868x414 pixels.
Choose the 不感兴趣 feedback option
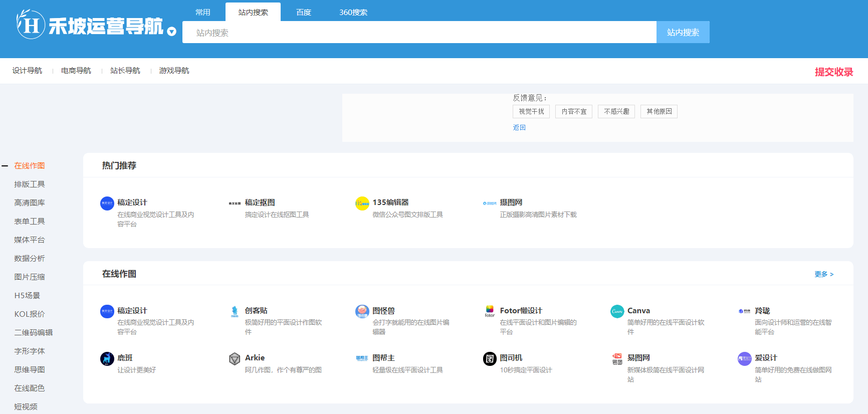click(616, 111)
